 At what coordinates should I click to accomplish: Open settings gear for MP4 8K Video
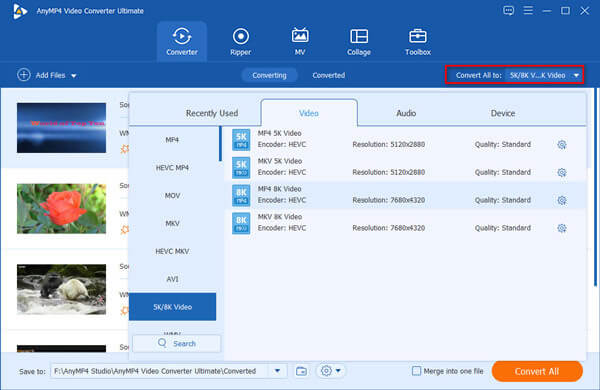pos(562,200)
